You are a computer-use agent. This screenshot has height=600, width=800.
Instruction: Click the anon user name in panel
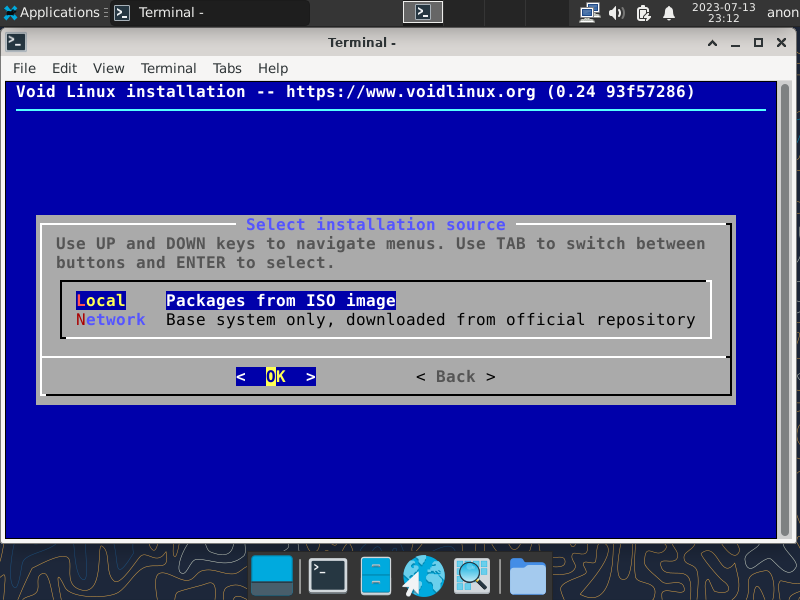(783, 12)
